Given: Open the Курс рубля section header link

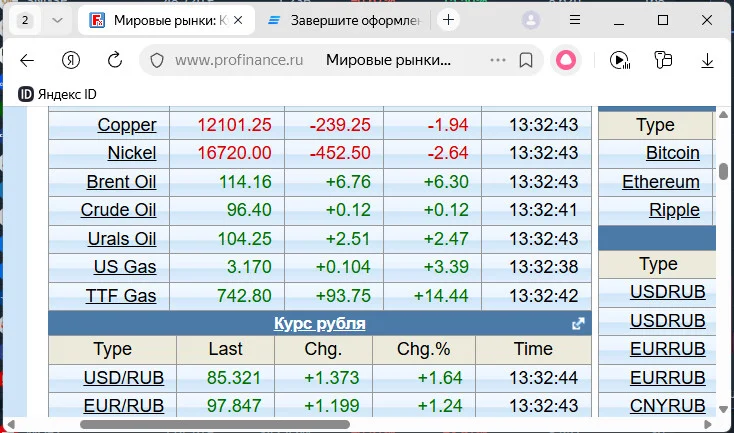Looking at the screenshot, I should click(x=320, y=323).
